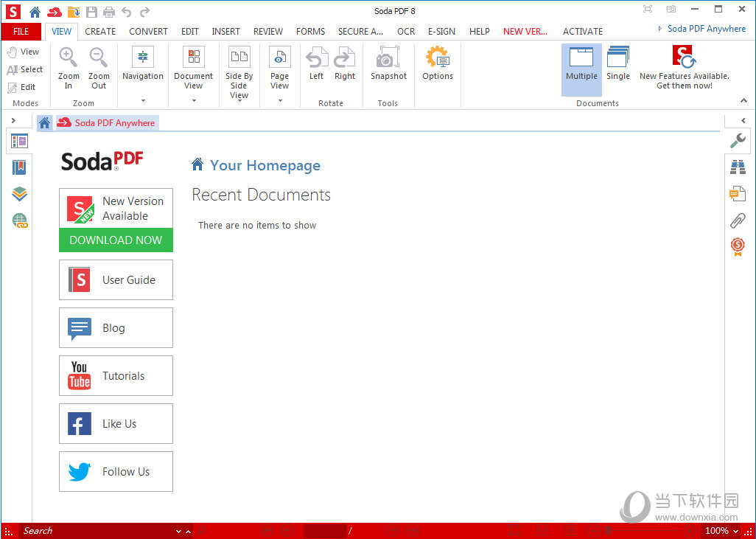Click the Facebook Like Us button
The width and height of the screenshot is (756, 539).
[116, 424]
